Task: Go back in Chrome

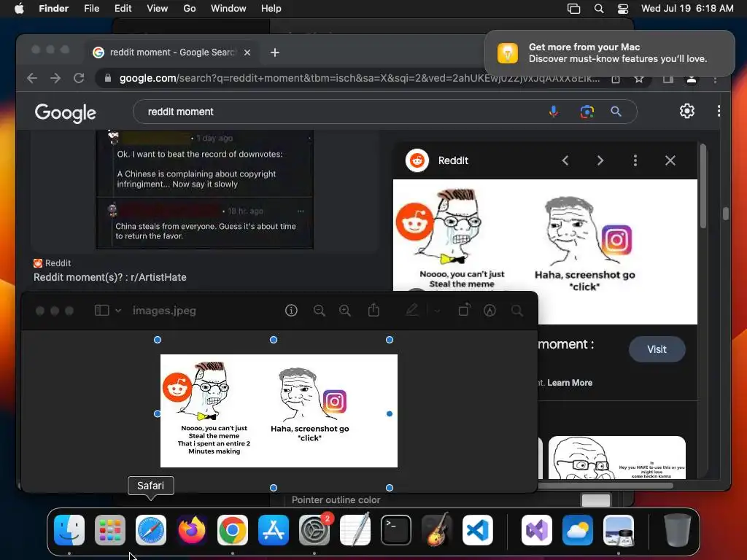Action: pyautogui.click(x=32, y=77)
